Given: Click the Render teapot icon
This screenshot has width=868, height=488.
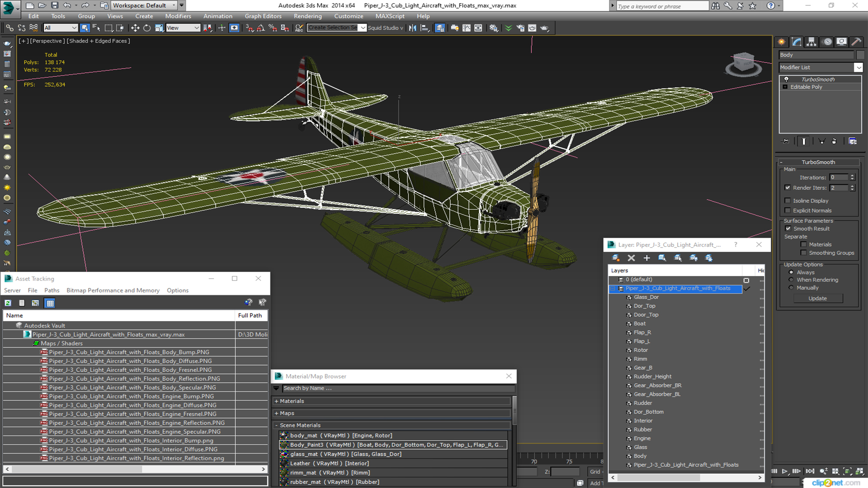Looking at the screenshot, I should tap(544, 28).
